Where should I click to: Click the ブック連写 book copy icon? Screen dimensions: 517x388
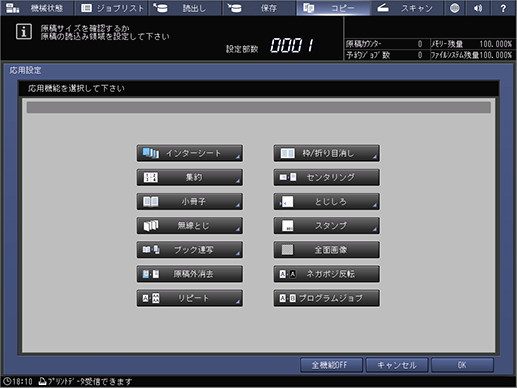tap(151, 250)
